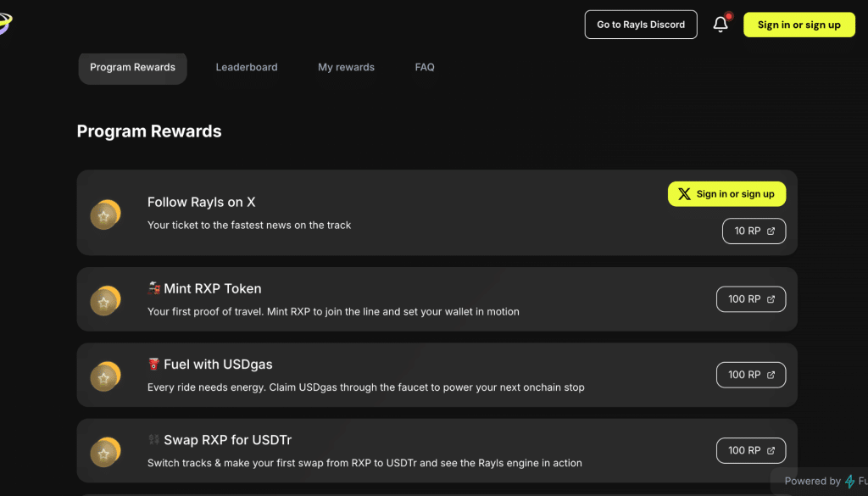Click the X icon inside the yellow sign-in button
868x496 pixels.
tap(682, 193)
